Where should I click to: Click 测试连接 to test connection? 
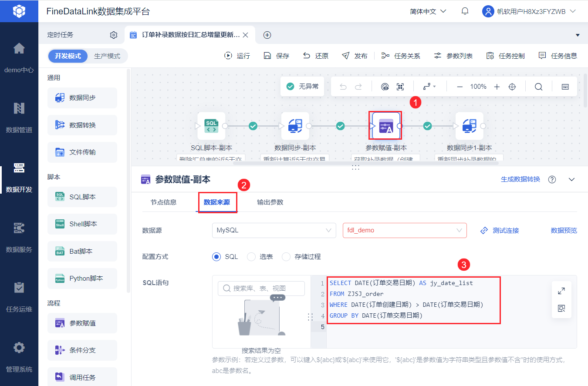500,231
